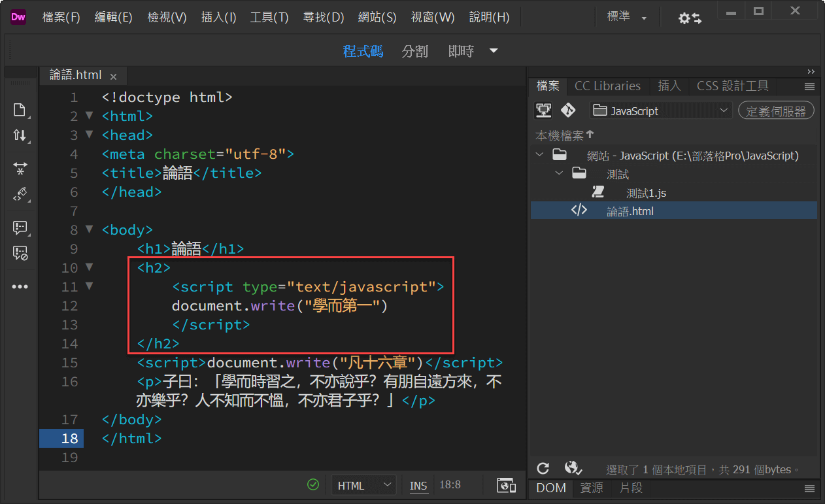The width and height of the screenshot is (825, 504).
Task: Click the connect to remote server icon
Action: pos(544,110)
